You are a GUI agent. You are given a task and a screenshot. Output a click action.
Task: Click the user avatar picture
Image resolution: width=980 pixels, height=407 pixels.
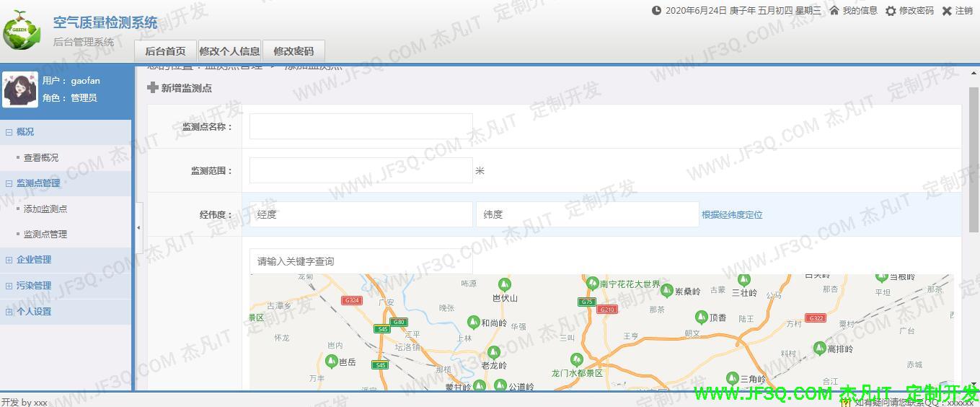click(x=20, y=89)
